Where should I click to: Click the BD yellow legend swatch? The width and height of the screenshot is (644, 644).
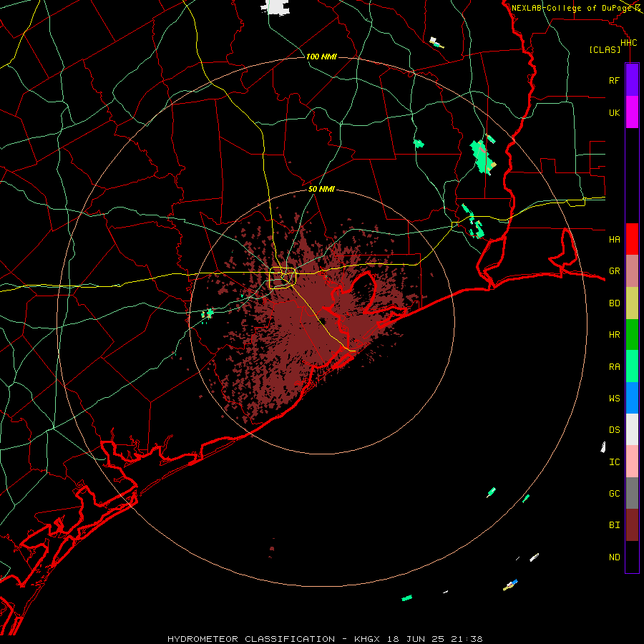(632, 303)
